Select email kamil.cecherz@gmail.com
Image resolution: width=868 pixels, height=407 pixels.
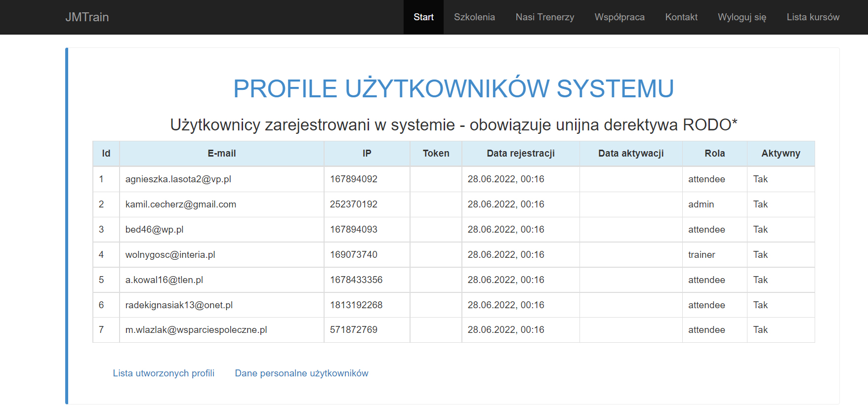click(180, 204)
